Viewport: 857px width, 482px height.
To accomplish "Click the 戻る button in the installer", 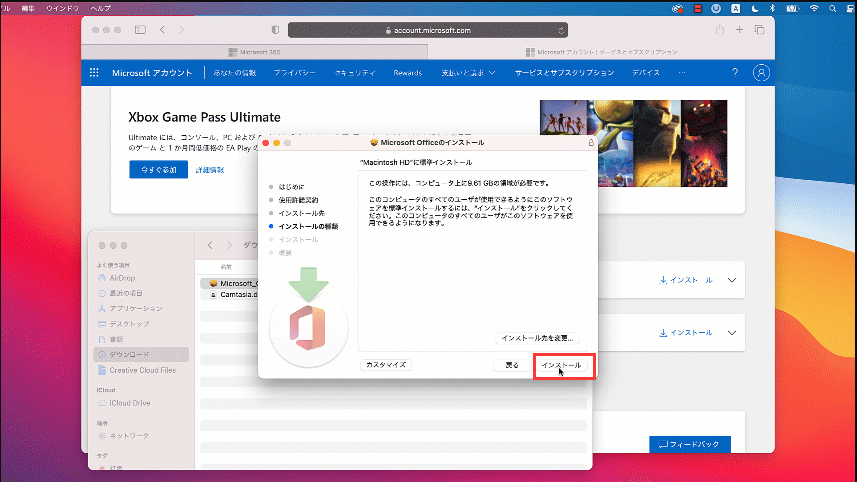I will [x=512, y=365].
